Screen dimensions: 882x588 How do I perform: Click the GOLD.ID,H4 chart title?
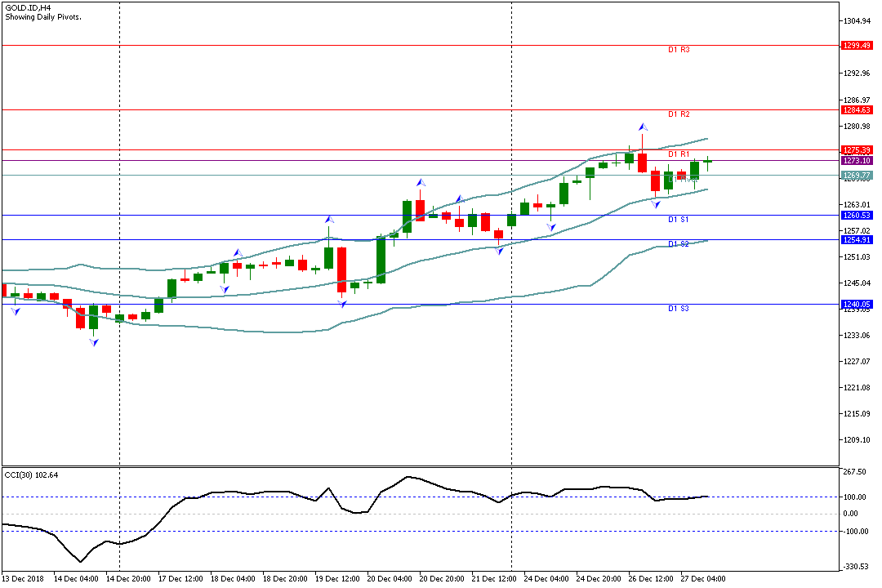pos(28,8)
